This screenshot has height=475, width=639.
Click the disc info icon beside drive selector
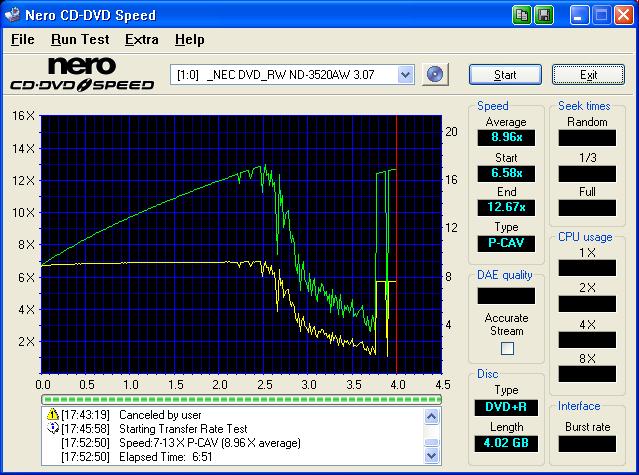click(435, 75)
